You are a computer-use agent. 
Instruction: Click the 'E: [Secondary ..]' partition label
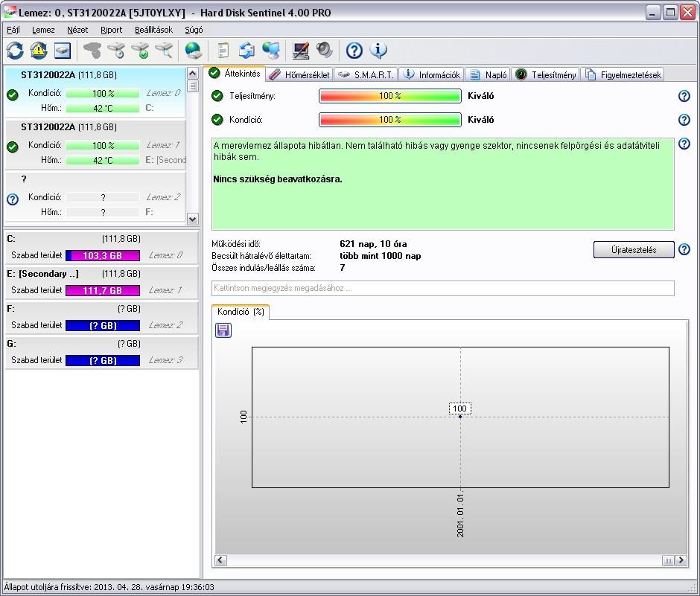click(43, 274)
